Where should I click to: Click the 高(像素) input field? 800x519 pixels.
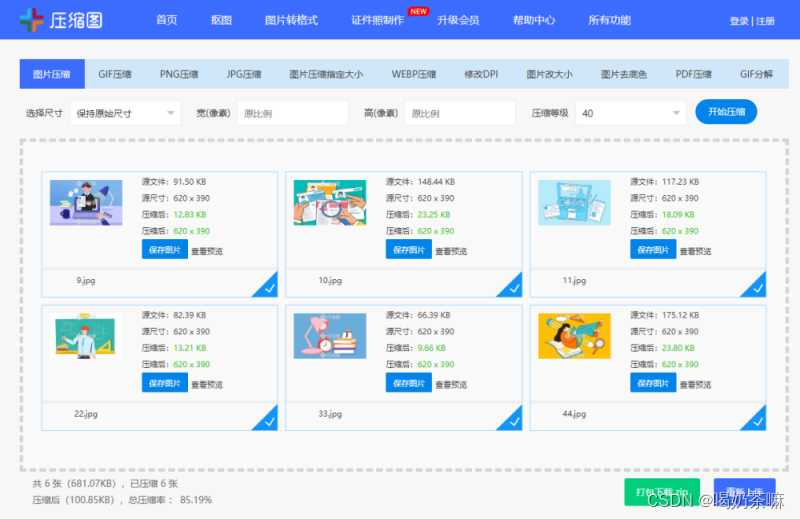pos(460,113)
